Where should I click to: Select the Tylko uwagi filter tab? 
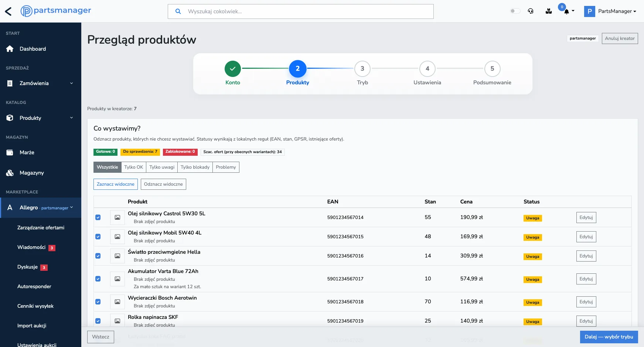click(162, 167)
